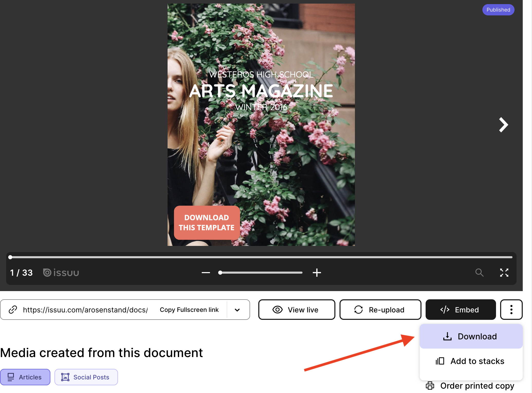532x393 pixels.
Task: Zoom out of the magazine page
Action: (x=206, y=273)
